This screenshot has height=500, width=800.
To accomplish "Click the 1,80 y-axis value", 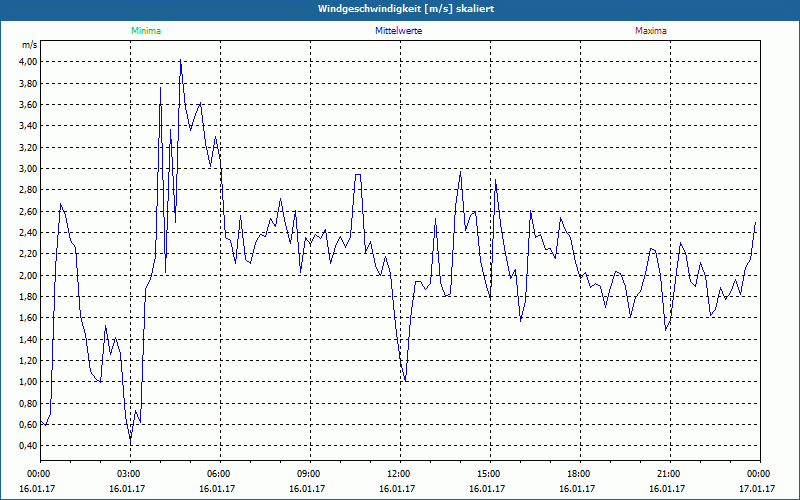I will pyautogui.click(x=30, y=297).
